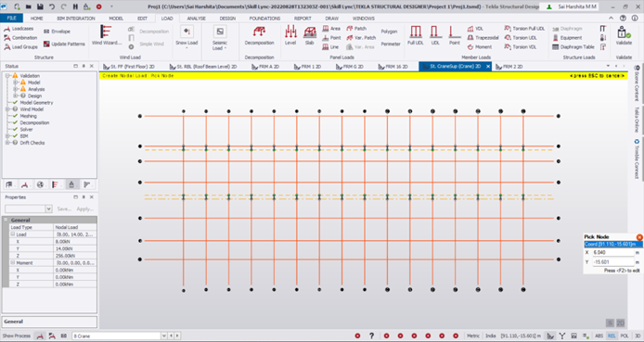Viewport: 644px width, 342px height.
Task: Open the properties set dropdown
Action: coord(48,209)
